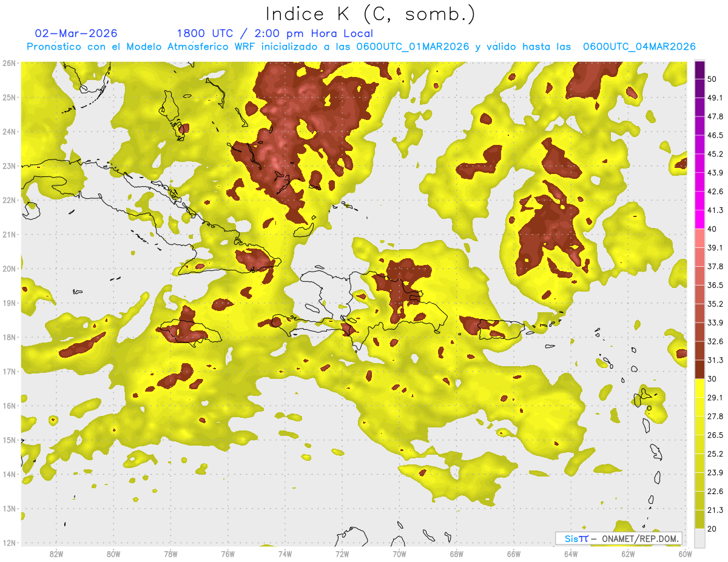Click the '26.5' color bar label
The image size is (728, 562).
click(715, 435)
